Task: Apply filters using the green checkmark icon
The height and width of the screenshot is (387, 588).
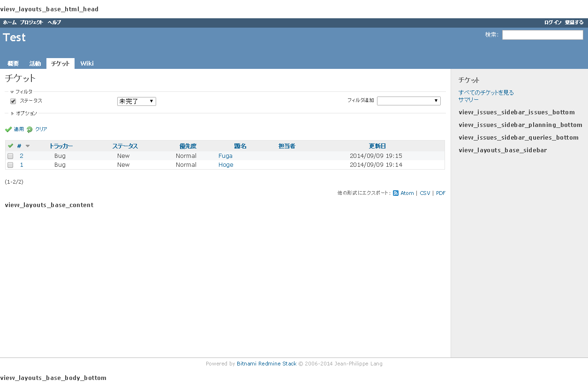Action: 8,129
